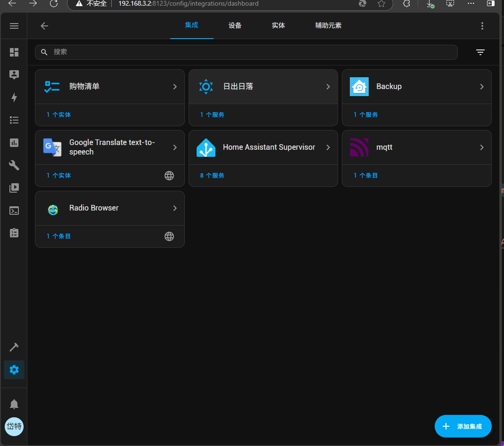
Task: Switch to the 辅助元素 tab
Action: coord(328,25)
